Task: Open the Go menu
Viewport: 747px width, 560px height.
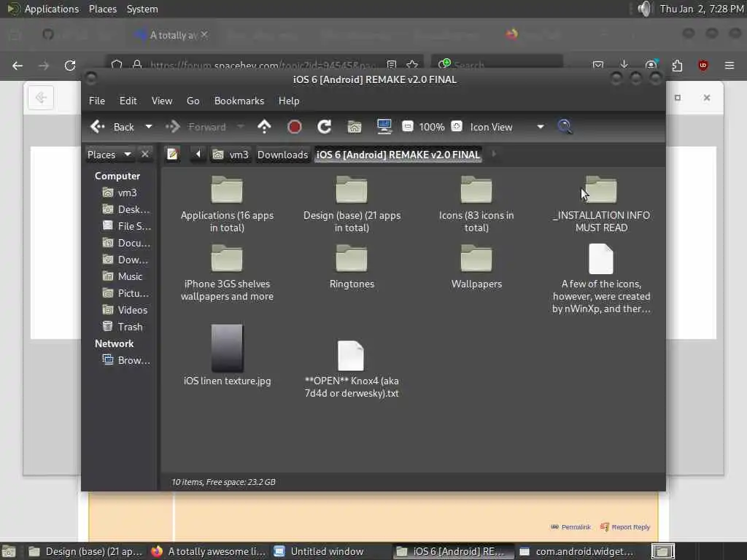Action: pyautogui.click(x=193, y=101)
